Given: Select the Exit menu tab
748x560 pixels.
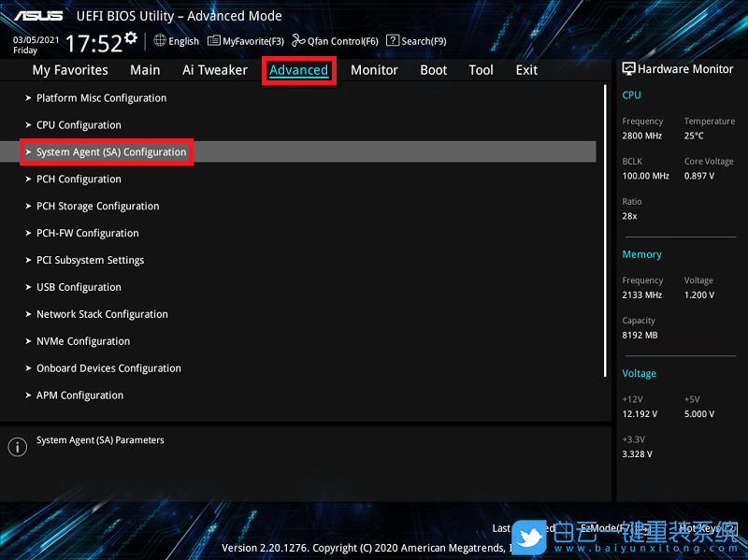Looking at the screenshot, I should click(x=526, y=70).
